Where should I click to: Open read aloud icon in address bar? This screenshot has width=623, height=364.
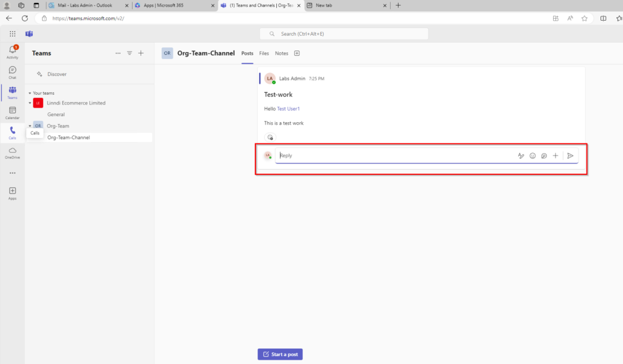click(x=570, y=18)
